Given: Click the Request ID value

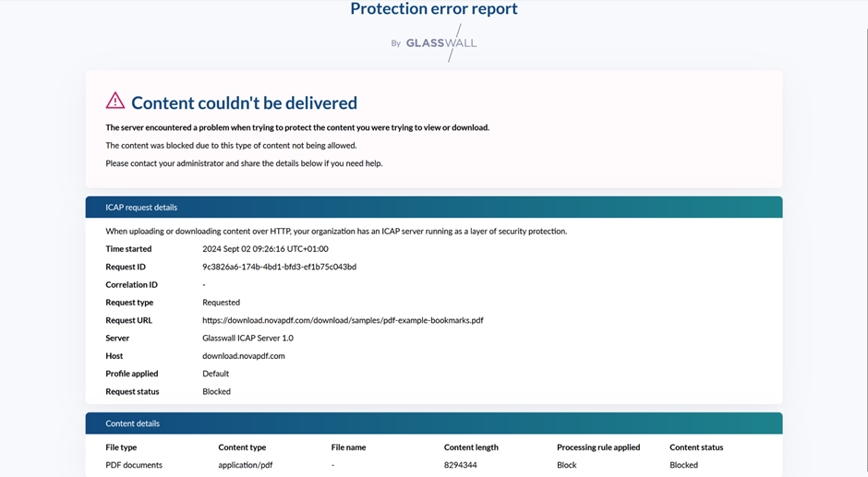Looking at the screenshot, I should click(x=279, y=267).
